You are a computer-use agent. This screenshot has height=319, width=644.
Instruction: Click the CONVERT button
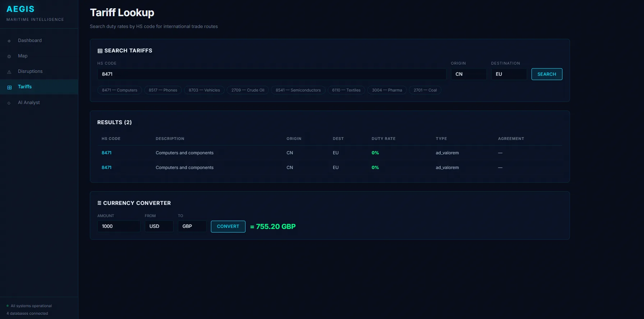point(228,226)
